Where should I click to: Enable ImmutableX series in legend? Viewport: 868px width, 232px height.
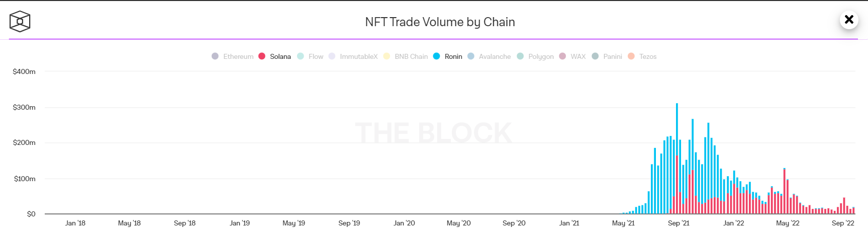point(358,56)
